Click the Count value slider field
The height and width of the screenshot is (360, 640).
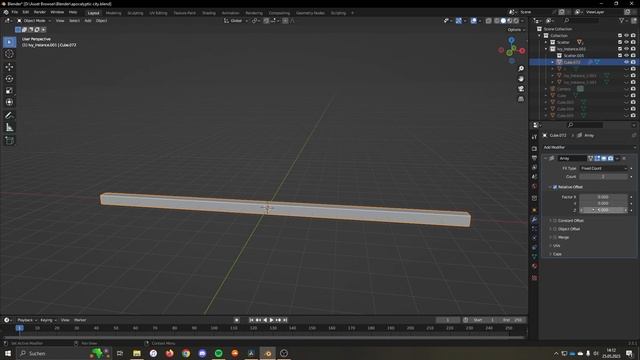tap(604, 176)
